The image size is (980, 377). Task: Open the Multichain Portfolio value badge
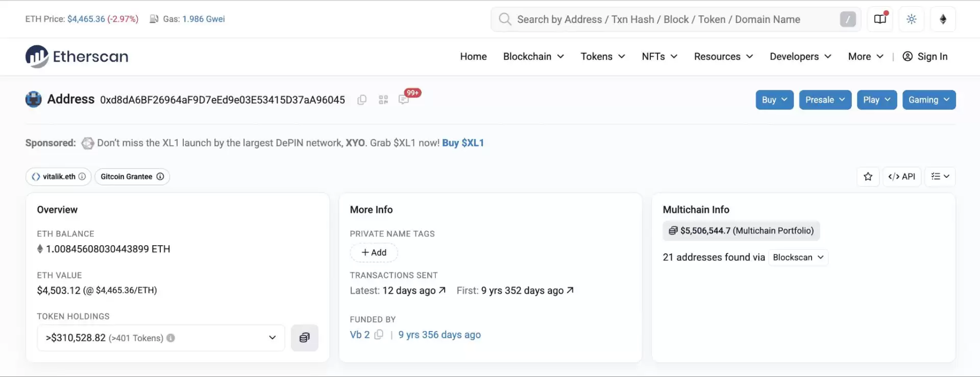tap(741, 231)
